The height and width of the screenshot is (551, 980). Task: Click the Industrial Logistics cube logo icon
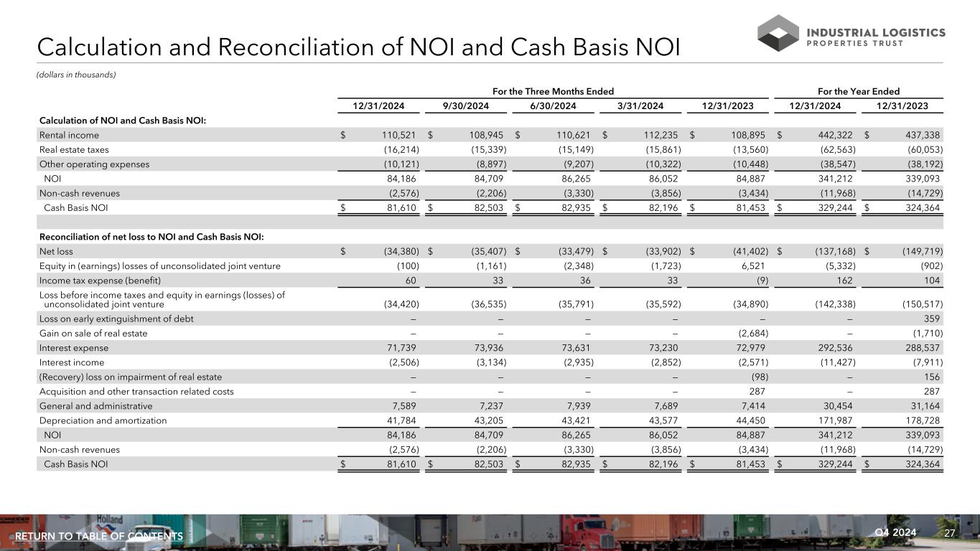tap(781, 34)
